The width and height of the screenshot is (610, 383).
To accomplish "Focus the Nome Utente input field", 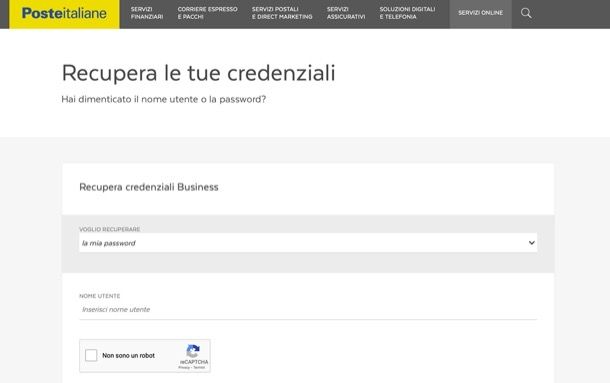I will click(x=308, y=310).
